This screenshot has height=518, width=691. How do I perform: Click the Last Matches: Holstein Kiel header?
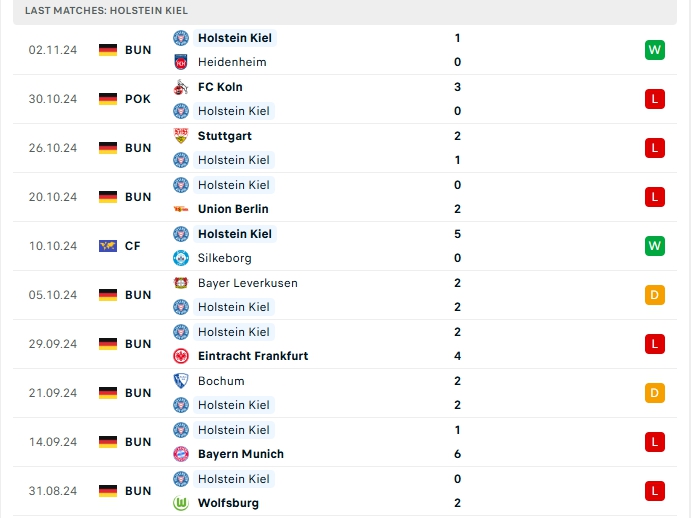(x=106, y=10)
